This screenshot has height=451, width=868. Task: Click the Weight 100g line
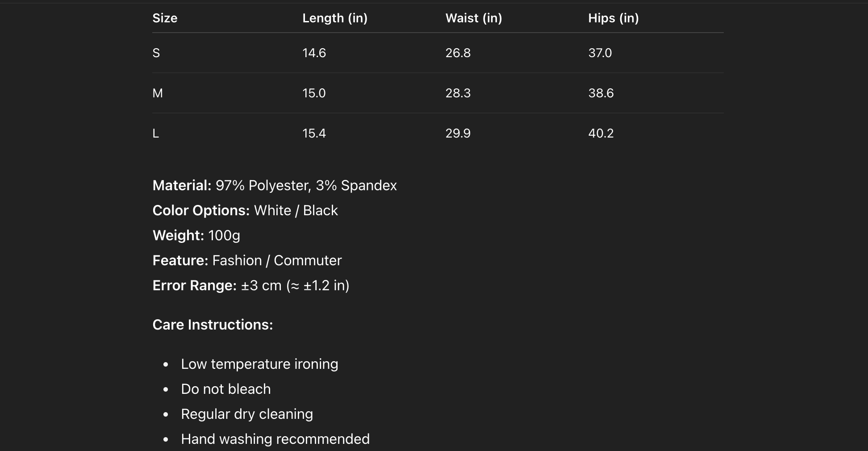click(196, 235)
